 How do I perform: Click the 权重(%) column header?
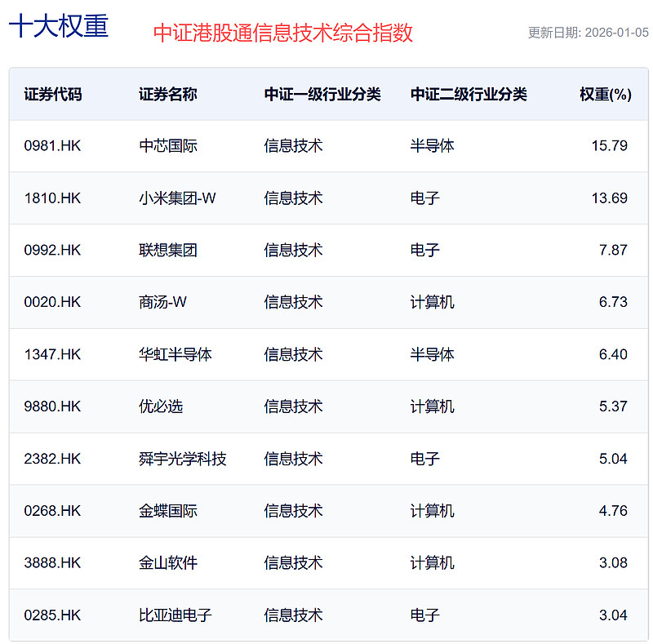tap(606, 95)
